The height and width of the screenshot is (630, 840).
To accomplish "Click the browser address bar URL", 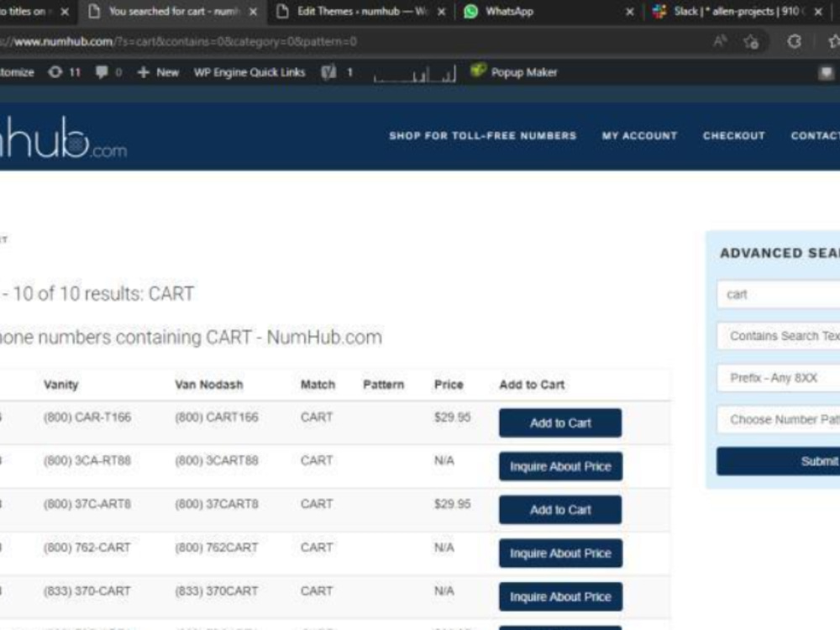I will pos(180,41).
